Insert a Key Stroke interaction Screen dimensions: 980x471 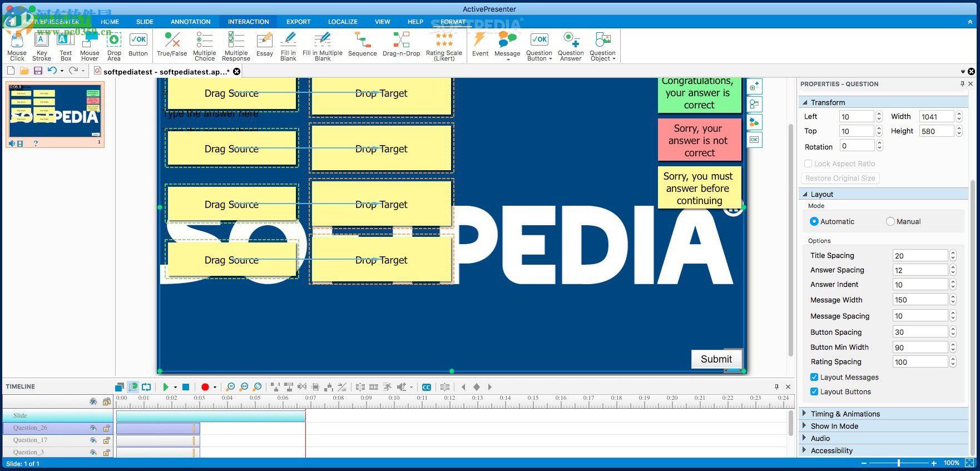(x=41, y=46)
